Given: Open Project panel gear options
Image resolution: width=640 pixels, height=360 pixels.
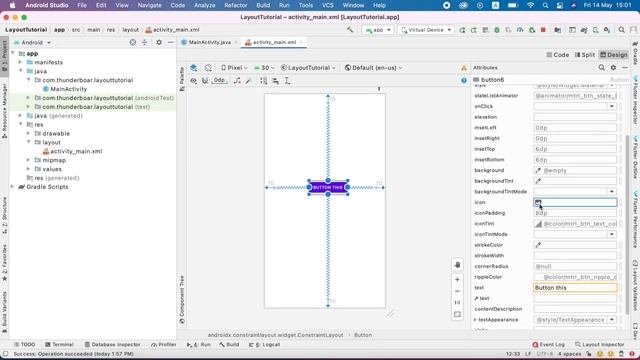Looking at the screenshot, I should pos(159,42).
